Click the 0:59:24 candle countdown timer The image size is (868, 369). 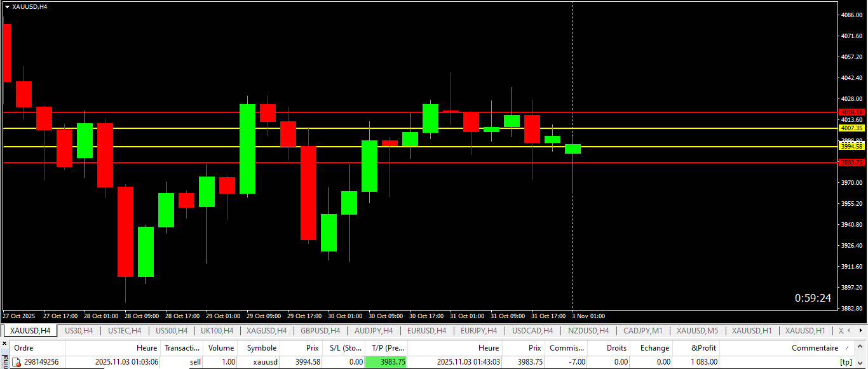[813, 298]
